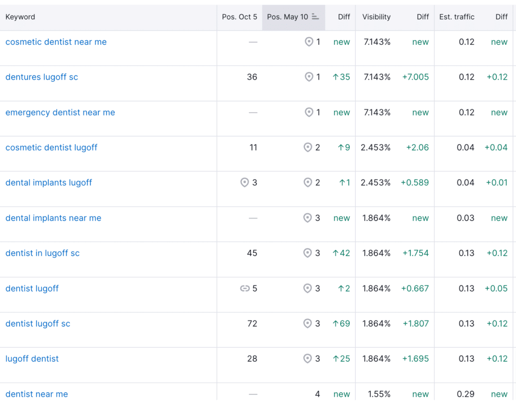516x420 pixels.
Task: Click Oct 5 local pack icon for dental implants lugoff
Action: coord(244,183)
